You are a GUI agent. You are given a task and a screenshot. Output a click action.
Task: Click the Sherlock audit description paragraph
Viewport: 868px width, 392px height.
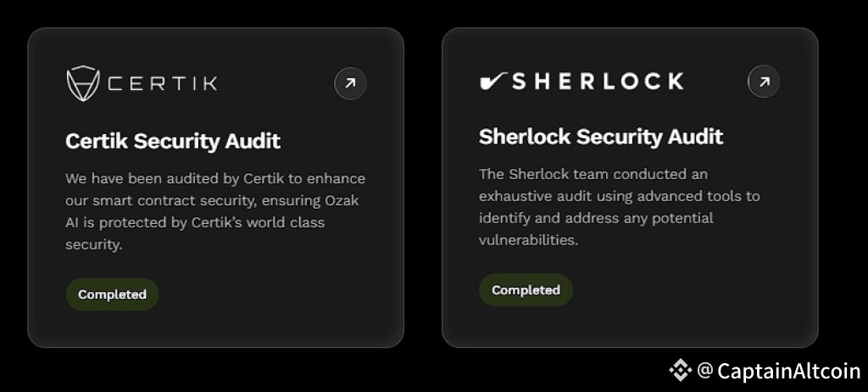pos(619,207)
